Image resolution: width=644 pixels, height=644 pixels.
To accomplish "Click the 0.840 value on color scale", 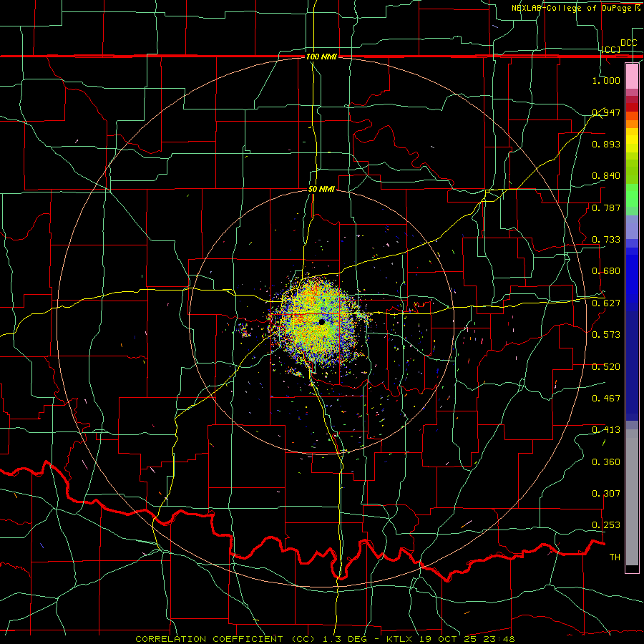I will pyautogui.click(x=606, y=176).
